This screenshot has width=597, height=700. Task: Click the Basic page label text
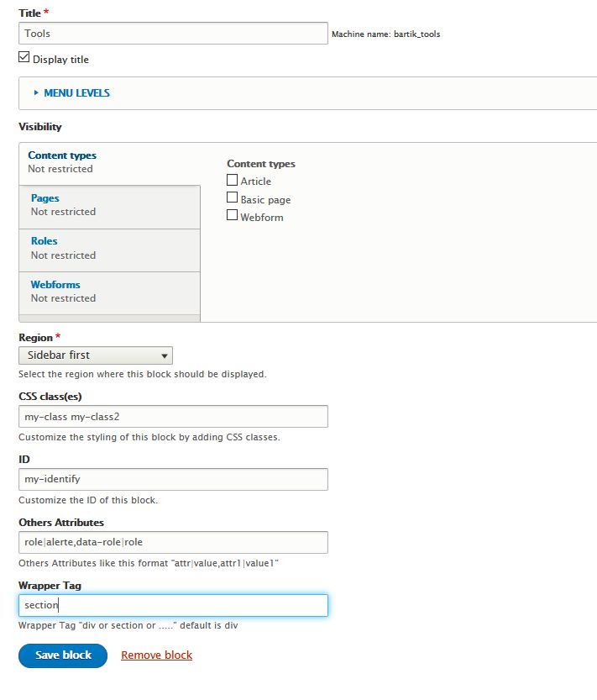(x=265, y=199)
